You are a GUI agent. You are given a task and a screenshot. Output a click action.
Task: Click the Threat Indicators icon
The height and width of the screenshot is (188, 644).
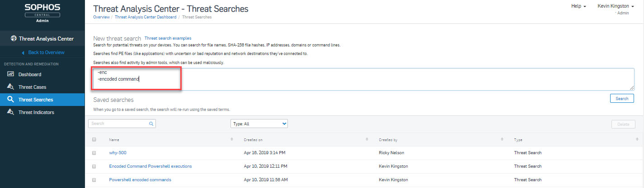[x=11, y=112]
